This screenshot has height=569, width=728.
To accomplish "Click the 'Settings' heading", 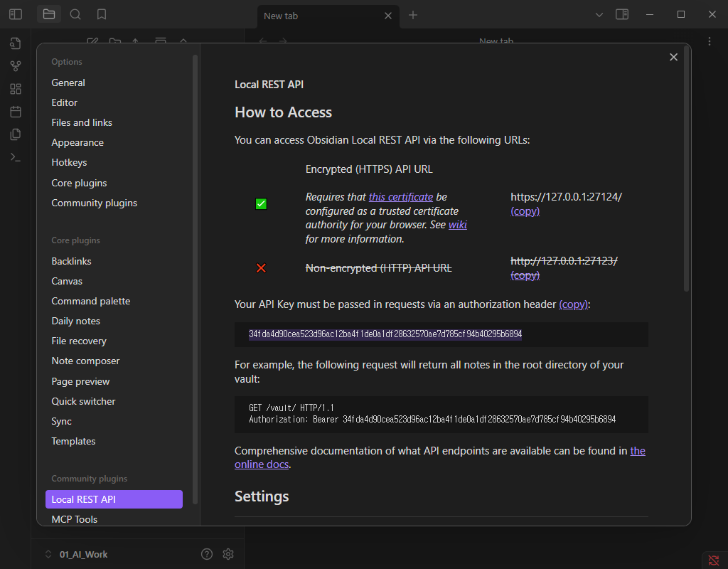I will pos(262,496).
